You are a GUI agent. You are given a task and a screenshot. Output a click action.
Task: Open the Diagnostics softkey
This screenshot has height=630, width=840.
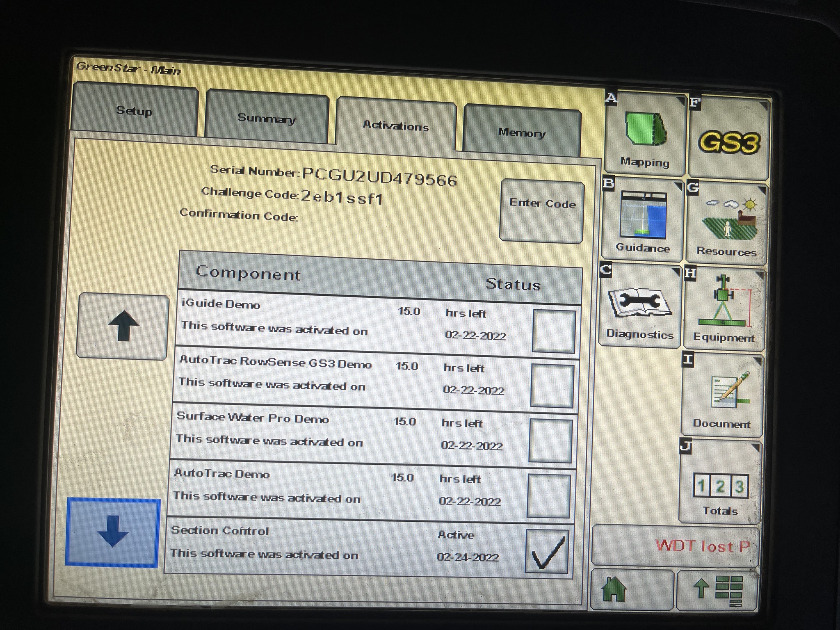pyautogui.click(x=640, y=306)
